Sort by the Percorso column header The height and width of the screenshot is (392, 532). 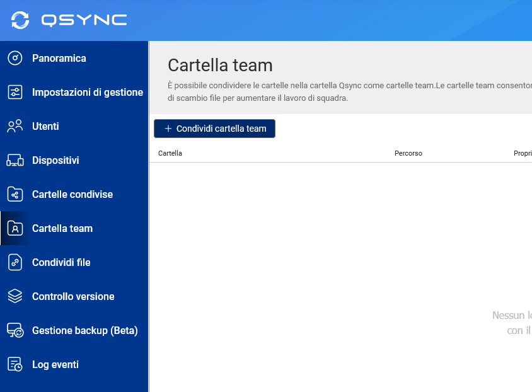point(408,153)
